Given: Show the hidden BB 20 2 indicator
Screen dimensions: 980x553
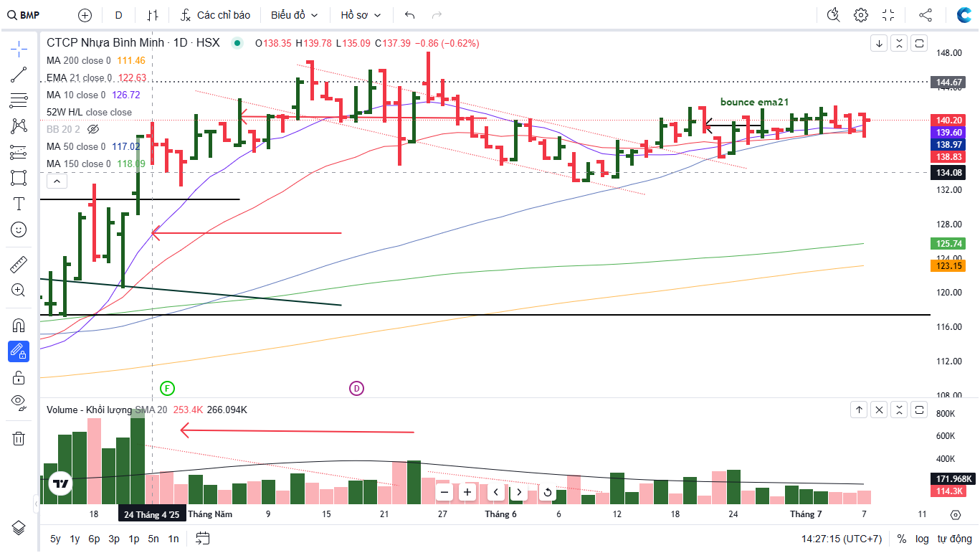Looking at the screenshot, I should 92,129.
